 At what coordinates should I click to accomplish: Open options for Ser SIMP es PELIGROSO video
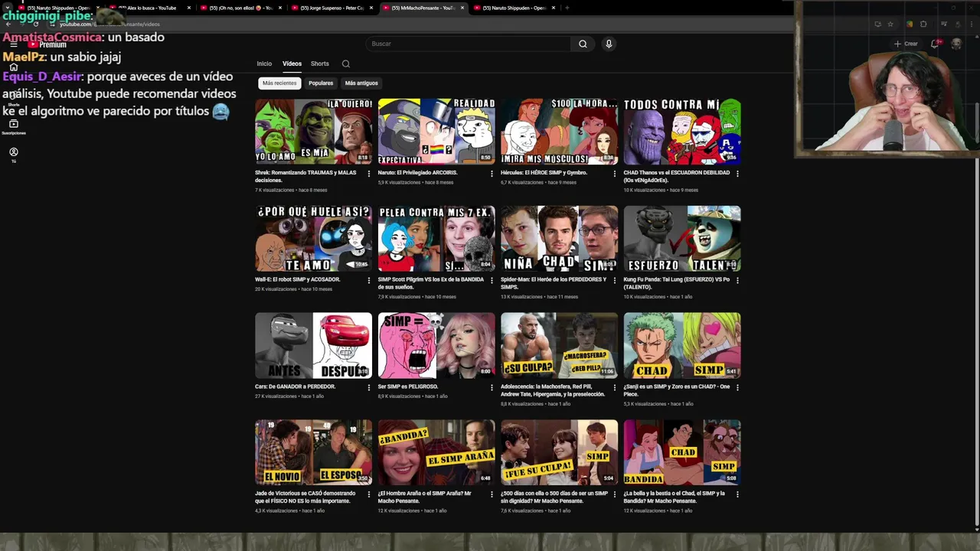tap(492, 387)
